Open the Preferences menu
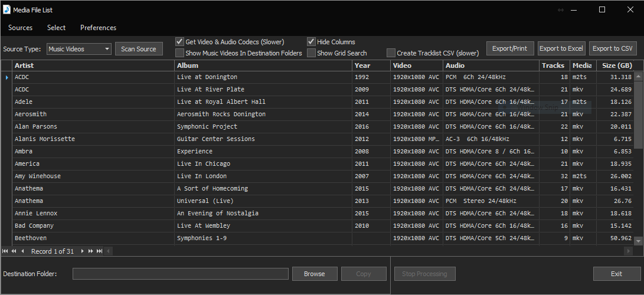This screenshot has height=295, width=644. click(98, 28)
